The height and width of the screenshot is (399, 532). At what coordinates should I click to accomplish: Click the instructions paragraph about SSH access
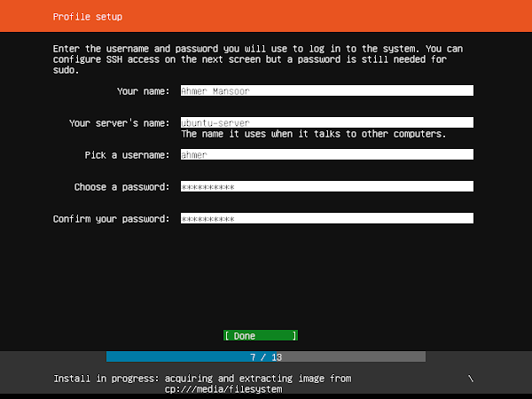pos(258,59)
